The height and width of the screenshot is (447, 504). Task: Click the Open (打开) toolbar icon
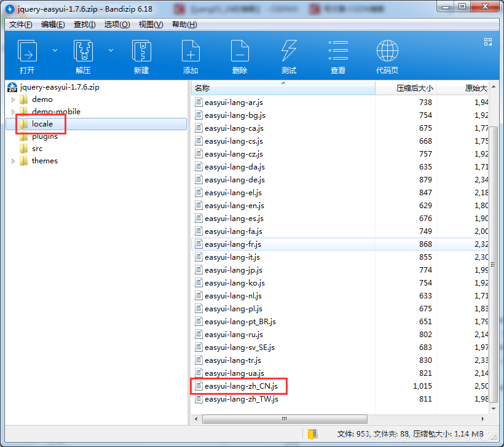pyautogui.click(x=27, y=51)
